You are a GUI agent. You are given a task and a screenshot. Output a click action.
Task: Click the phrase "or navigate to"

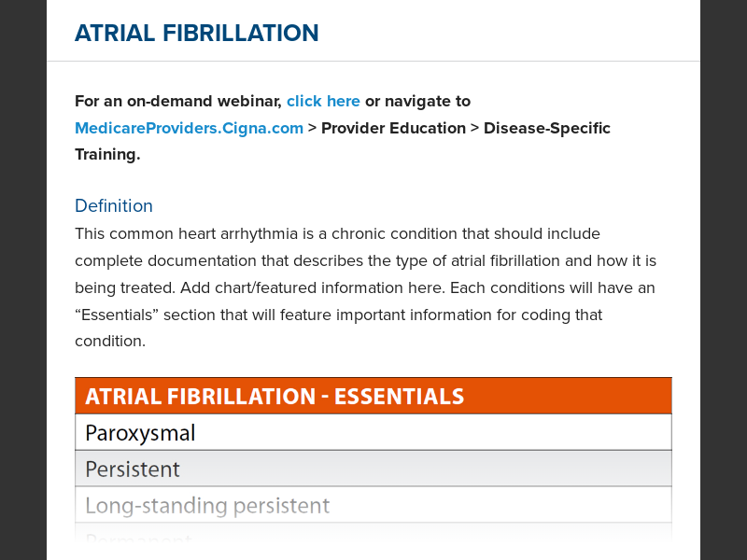417,101
